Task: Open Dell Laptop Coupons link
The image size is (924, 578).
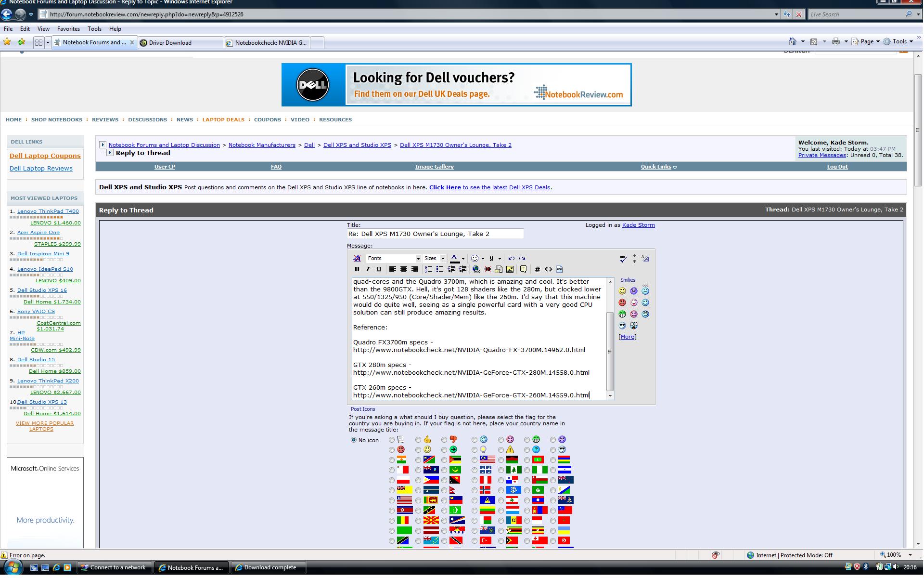Action: pos(45,156)
